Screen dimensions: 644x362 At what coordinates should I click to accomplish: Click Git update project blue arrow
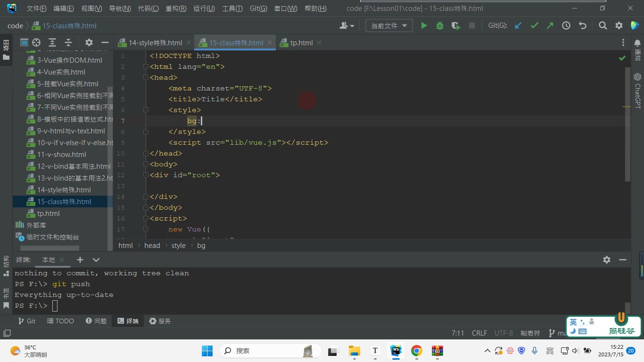tap(518, 26)
